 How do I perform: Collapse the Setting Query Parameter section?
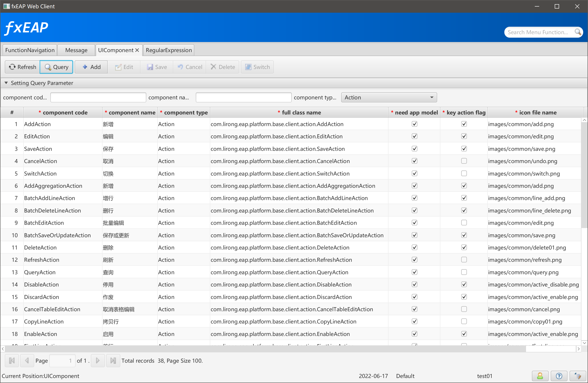pos(6,83)
